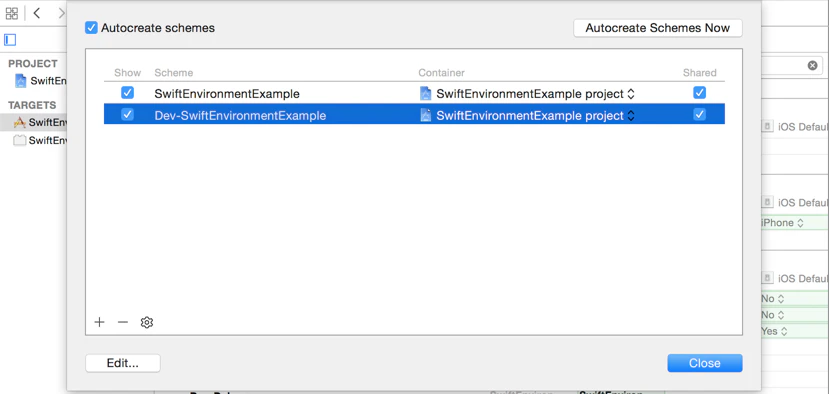This screenshot has height=394, width=829.
Task: Open container dropdown for Dev-SwiftEnvironmentExample scheme
Action: [x=527, y=115]
